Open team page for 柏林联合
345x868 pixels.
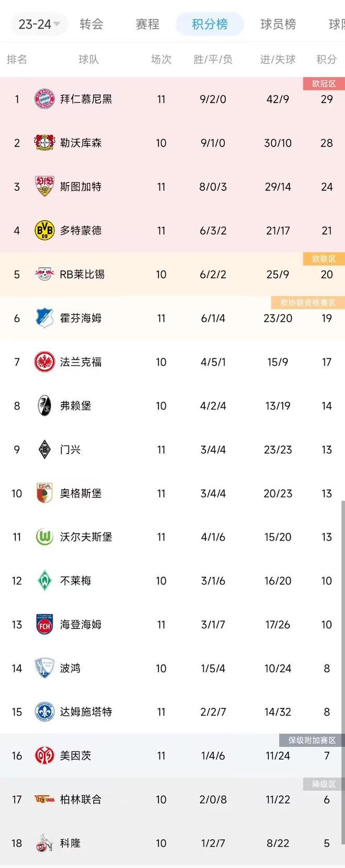point(81,799)
